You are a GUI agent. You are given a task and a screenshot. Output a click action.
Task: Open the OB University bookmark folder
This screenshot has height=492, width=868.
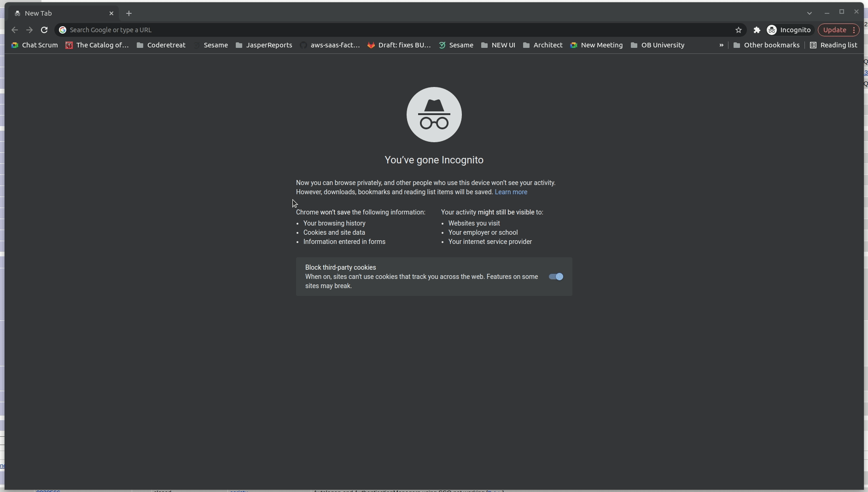(658, 45)
